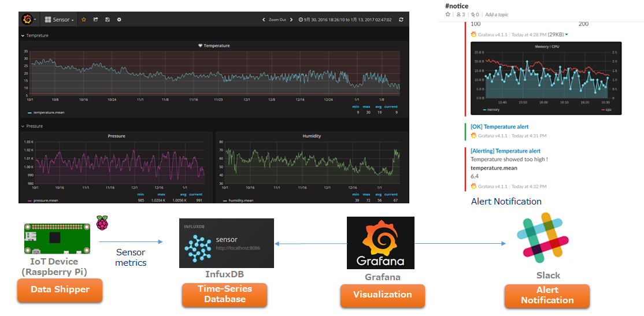Image resolution: width=644 pixels, height=316 pixels.
Task: Click the blue Alert Notification caption
Action: pos(506,202)
